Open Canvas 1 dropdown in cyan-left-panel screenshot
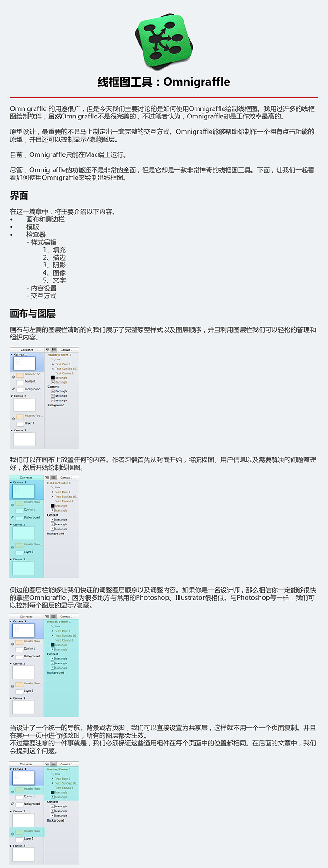Viewport: 328px width, 868px height. 68,478
